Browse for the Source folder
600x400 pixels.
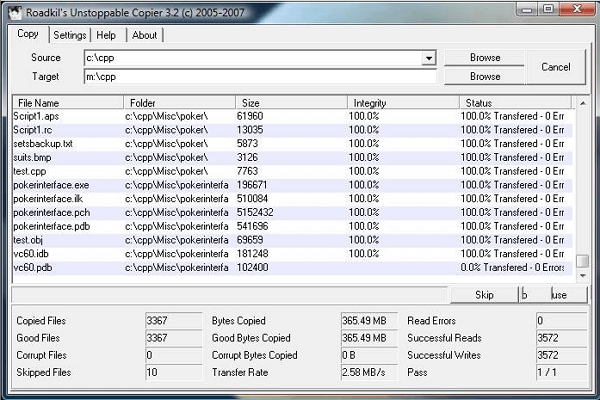[485, 58]
